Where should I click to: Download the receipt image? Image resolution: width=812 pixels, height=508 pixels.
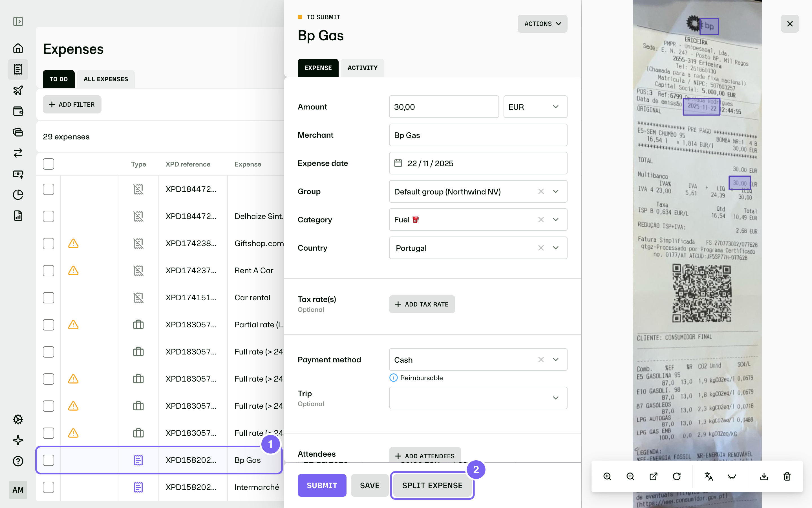tap(764, 476)
